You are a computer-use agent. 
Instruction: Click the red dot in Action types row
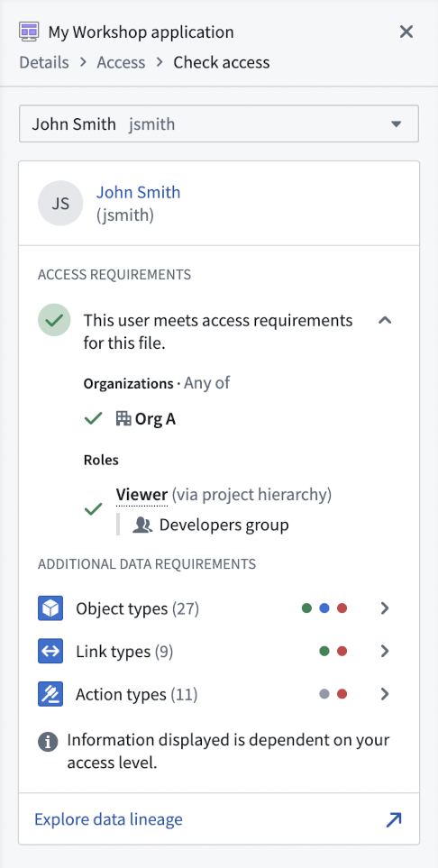342,694
